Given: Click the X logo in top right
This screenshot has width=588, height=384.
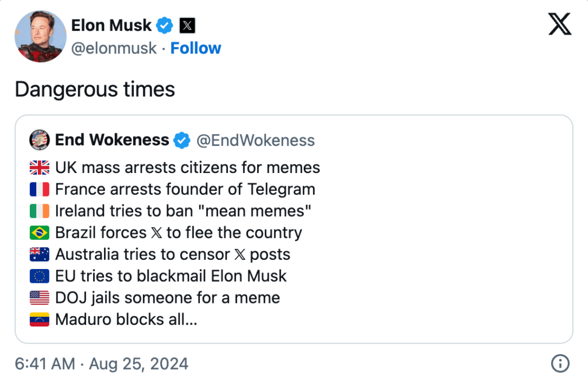Looking at the screenshot, I should point(560,25).
